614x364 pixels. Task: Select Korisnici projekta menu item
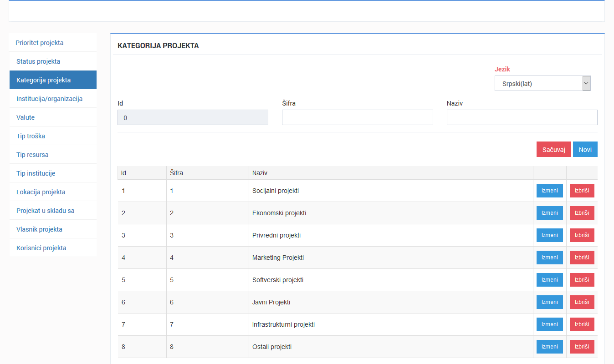[41, 248]
